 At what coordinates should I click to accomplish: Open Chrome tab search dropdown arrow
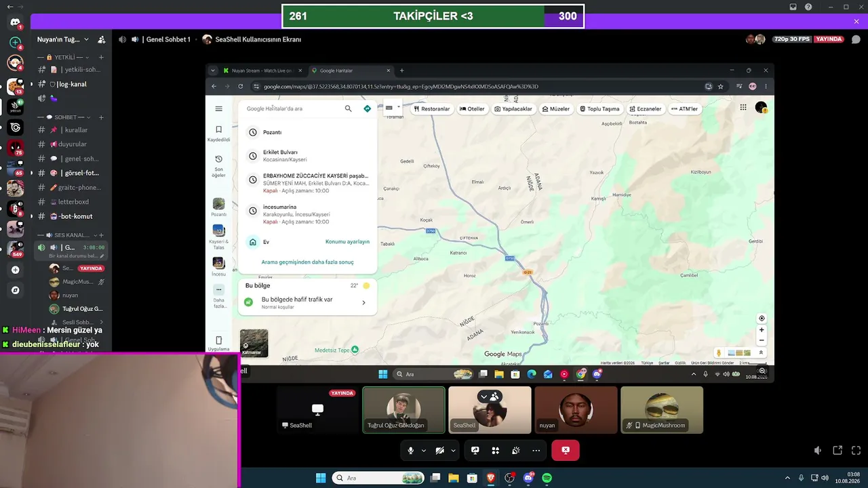(213, 70)
